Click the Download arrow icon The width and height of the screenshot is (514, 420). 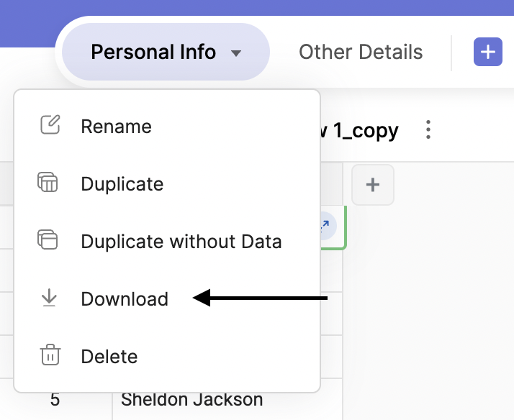(49, 298)
